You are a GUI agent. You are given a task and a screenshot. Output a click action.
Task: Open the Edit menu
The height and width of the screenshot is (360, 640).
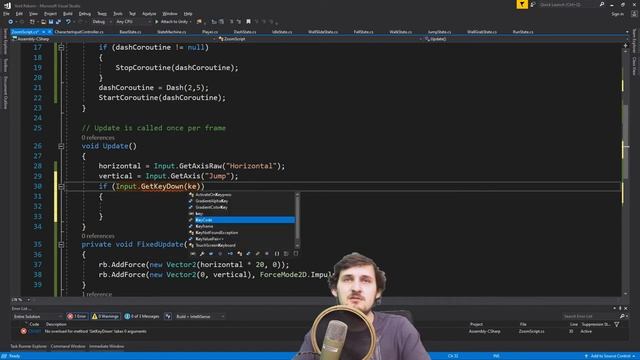click(x=19, y=13)
